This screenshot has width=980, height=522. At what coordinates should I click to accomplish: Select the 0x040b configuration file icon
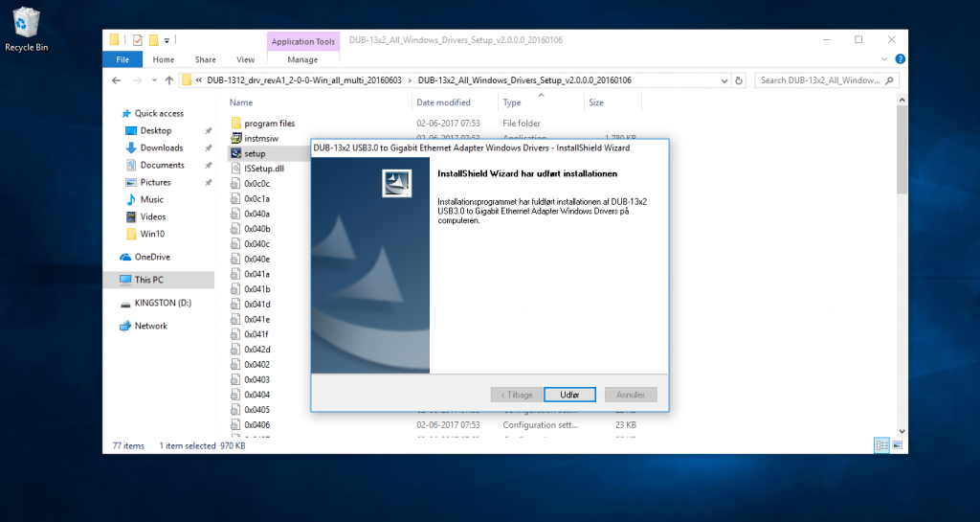click(x=236, y=229)
